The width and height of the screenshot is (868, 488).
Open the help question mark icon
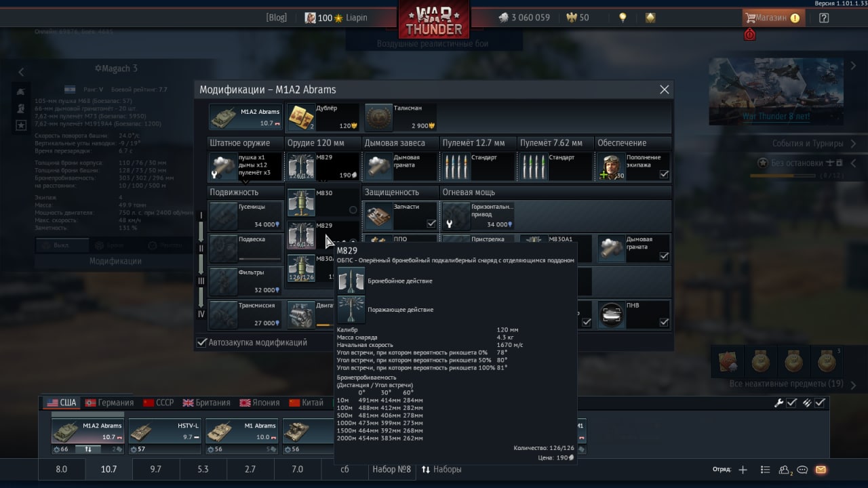824,18
